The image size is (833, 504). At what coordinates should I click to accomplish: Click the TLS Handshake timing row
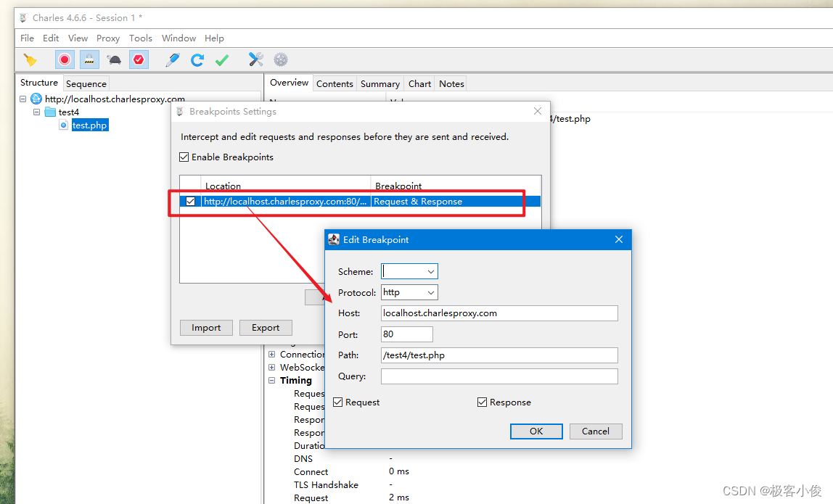pyautogui.click(x=327, y=485)
